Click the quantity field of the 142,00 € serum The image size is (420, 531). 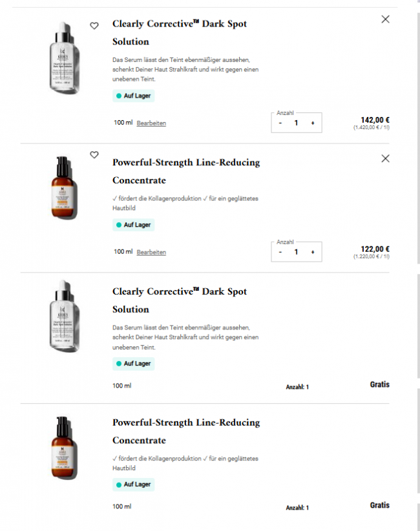pos(296,123)
